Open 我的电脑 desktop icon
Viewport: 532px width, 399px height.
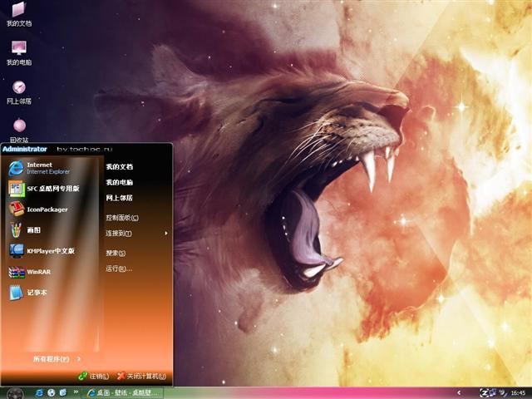tap(19, 53)
